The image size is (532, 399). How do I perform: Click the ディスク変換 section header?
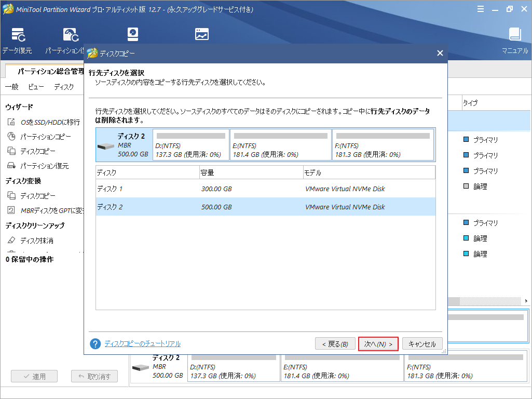[23, 181]
